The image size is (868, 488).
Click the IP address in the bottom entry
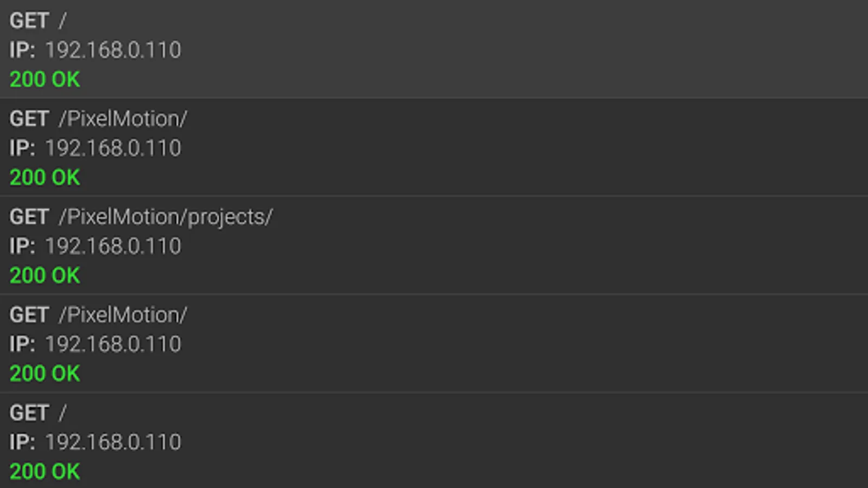pyautogui.click(x=113, y=442)
